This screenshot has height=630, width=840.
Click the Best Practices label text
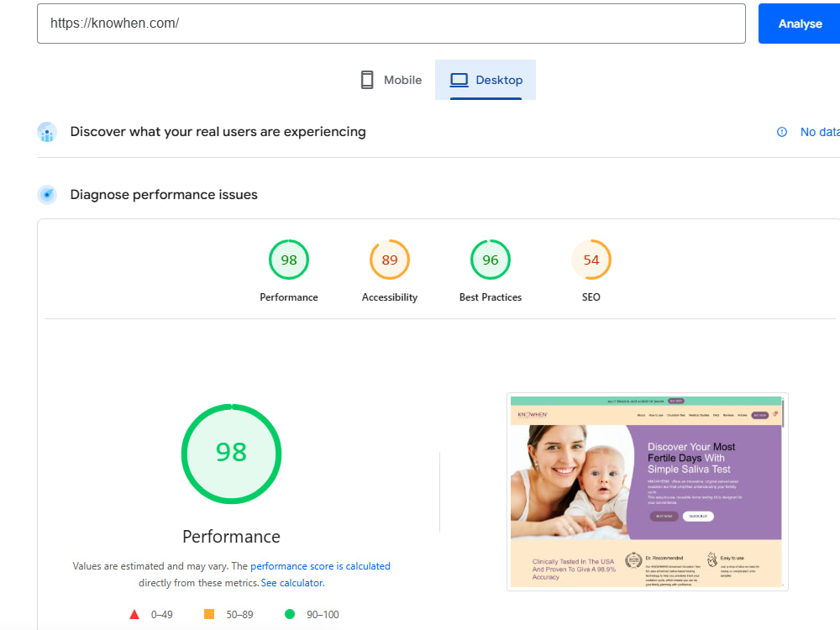coord(491,297)
